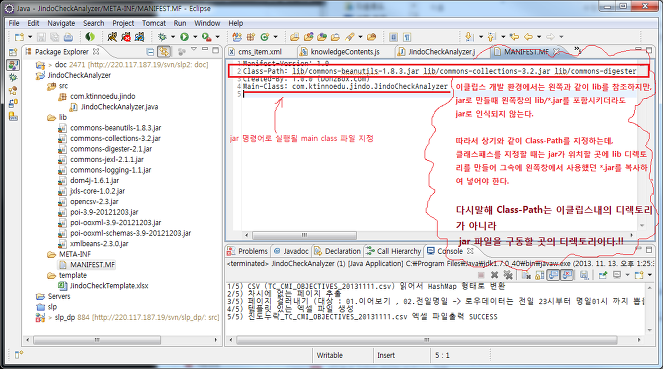This screenshot has height=369, width=663.
Task: Switch to the JindoCheckAnalyzer.java editor tab
Action: click(x=437, y=52)
